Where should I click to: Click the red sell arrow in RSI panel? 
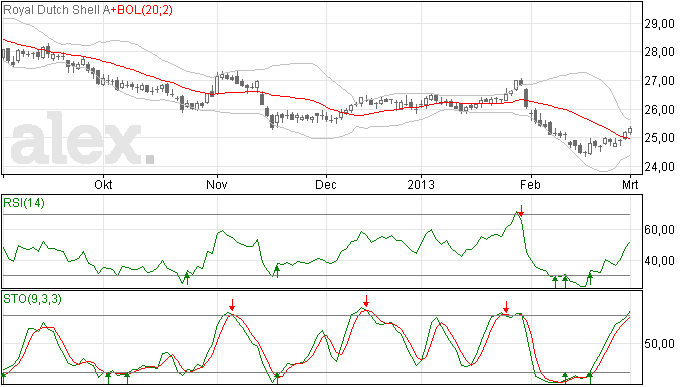(x=521, y=210)
